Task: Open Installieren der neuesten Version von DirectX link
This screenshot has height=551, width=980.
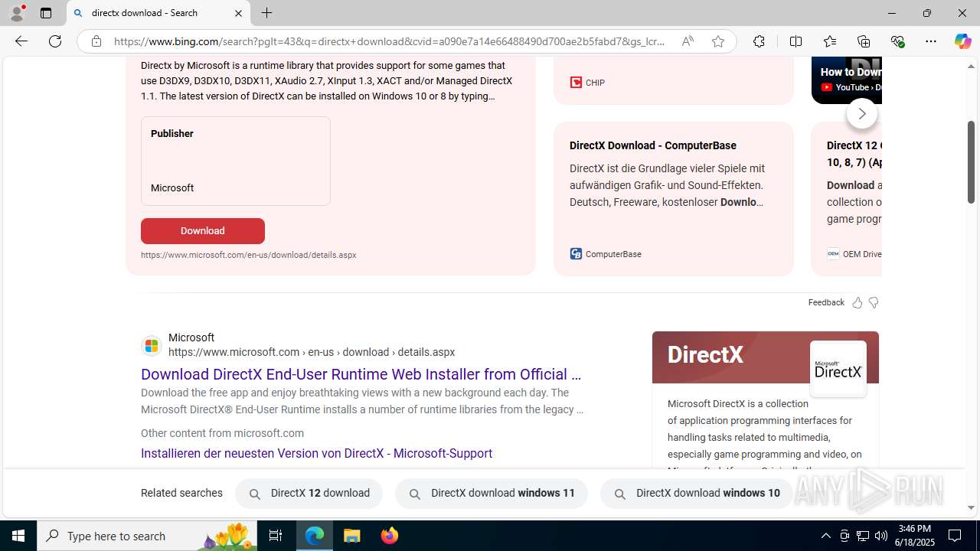Action: click(x=316, y=453)
